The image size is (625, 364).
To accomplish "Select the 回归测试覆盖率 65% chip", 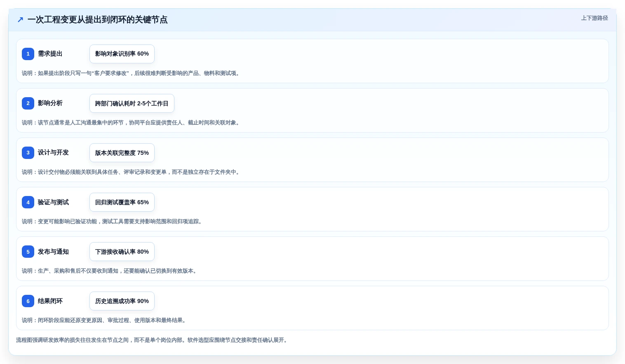I will tap(122, 202).
